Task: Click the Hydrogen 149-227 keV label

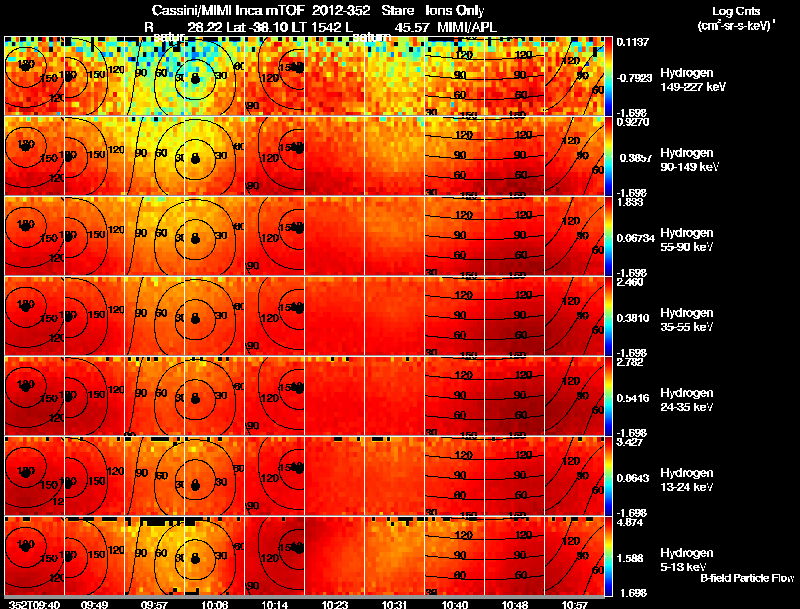Action: (692, 80)
